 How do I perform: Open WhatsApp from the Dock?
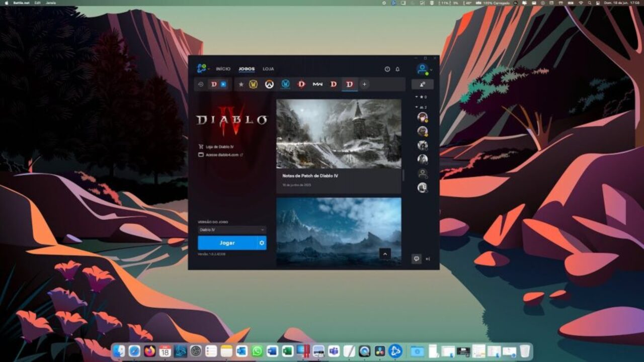[257, 351]
